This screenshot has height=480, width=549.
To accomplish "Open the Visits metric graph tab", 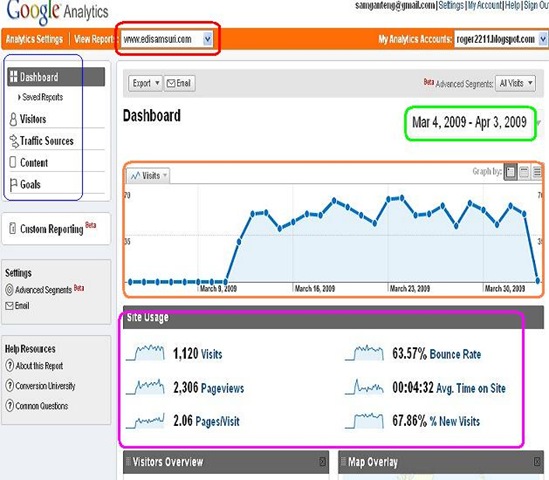I will (148, 176).
